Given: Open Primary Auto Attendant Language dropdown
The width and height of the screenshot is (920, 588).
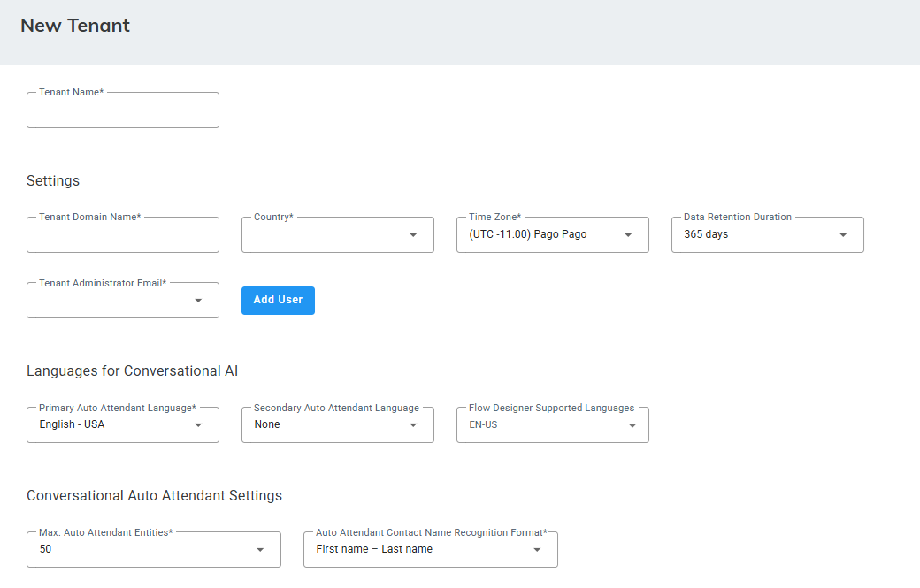Looking at the screenshot, I should pos(111,425).
